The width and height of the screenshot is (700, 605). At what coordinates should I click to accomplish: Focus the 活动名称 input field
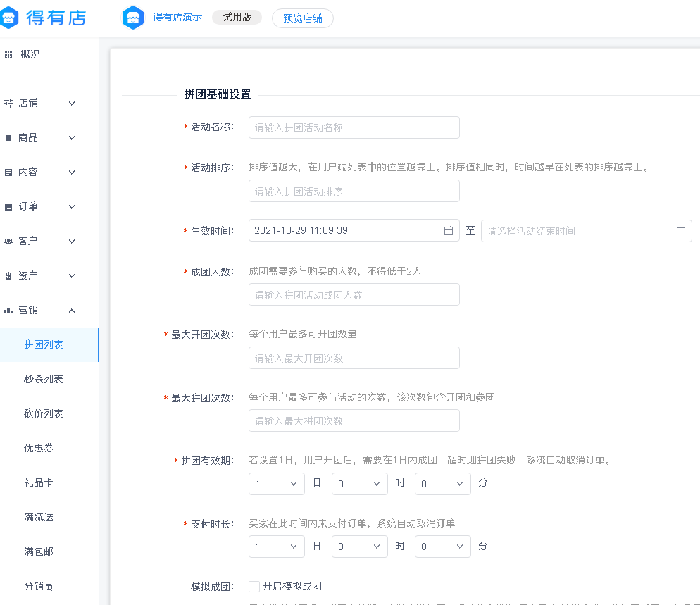(x=354, y=127)
